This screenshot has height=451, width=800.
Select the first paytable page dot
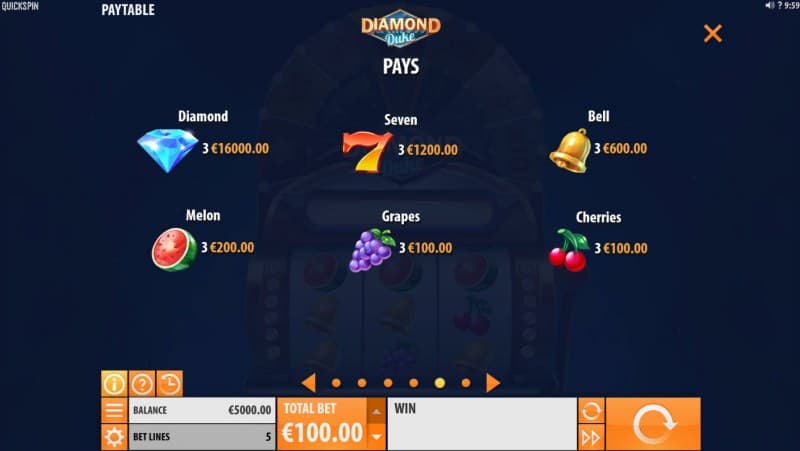pyautogui.click(x=336, y=383)
